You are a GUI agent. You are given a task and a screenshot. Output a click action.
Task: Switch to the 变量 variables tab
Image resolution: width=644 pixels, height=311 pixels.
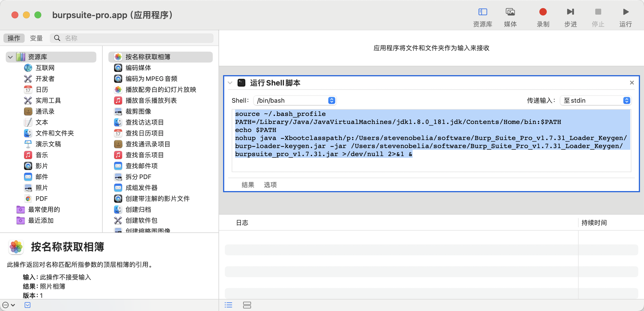click(36, 38)
